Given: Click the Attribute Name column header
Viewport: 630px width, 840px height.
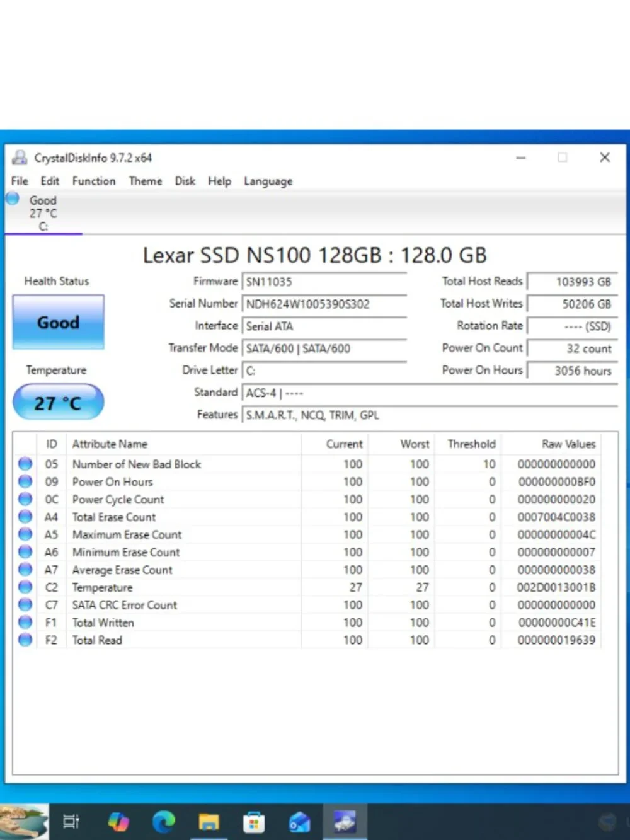Looking at the screenshot, I should (183, 444).
